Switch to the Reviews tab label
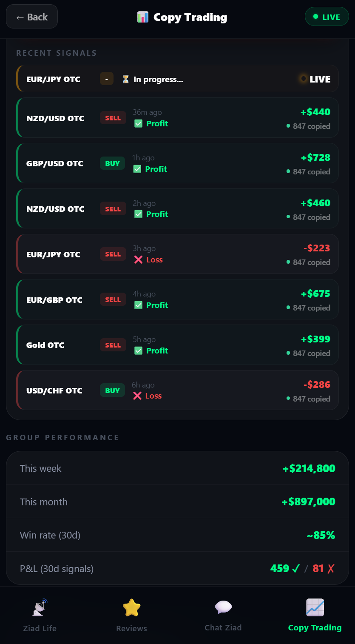The height and width of the screenshot is (644, 355). tap(132, 628)
